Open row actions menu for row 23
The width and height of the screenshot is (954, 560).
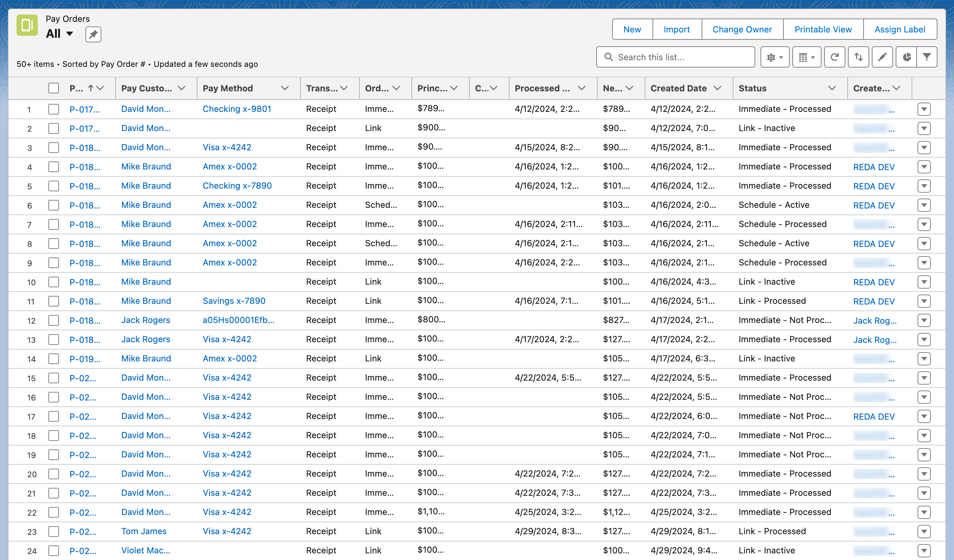[924, 532]
